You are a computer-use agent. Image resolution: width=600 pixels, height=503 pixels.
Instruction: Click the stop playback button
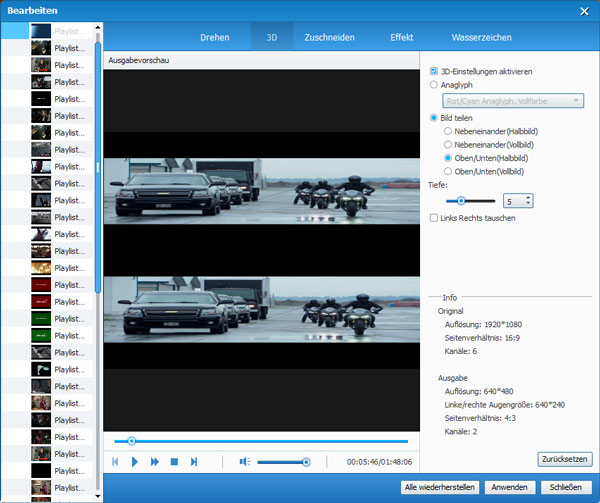[x=174, y=461]
